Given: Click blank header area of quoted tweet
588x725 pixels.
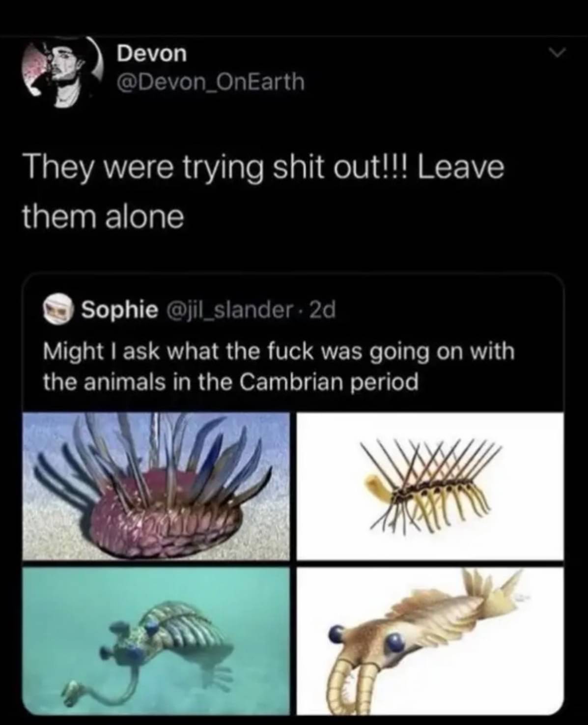Looking at the screenshot, I should click(442, 310).
